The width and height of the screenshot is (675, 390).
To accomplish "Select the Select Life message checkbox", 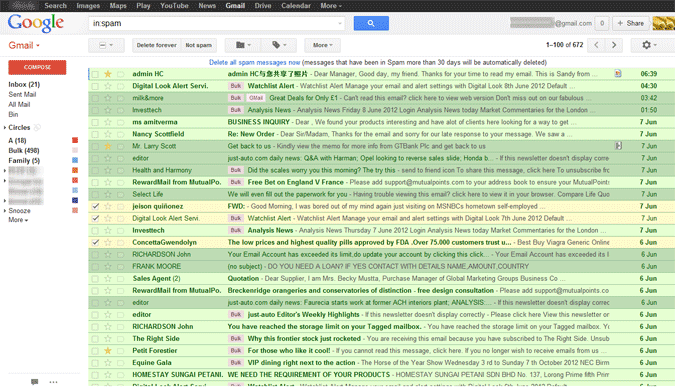I will 95,195.
